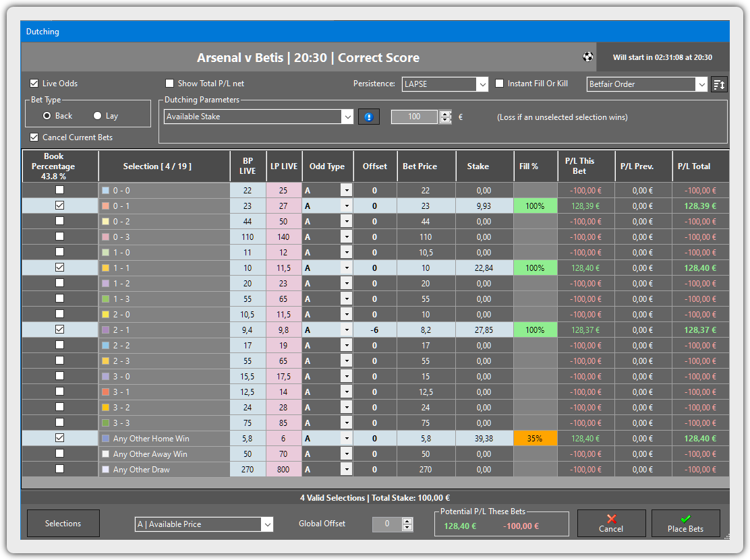Click the Book Percentage column header
Screen dimensions: 750x560
point(60,166)
